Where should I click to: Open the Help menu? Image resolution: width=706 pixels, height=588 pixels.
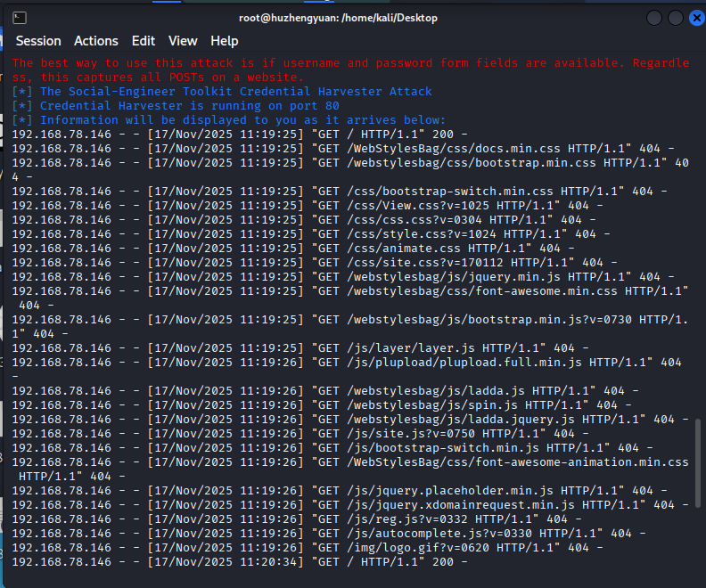[225, 41]
